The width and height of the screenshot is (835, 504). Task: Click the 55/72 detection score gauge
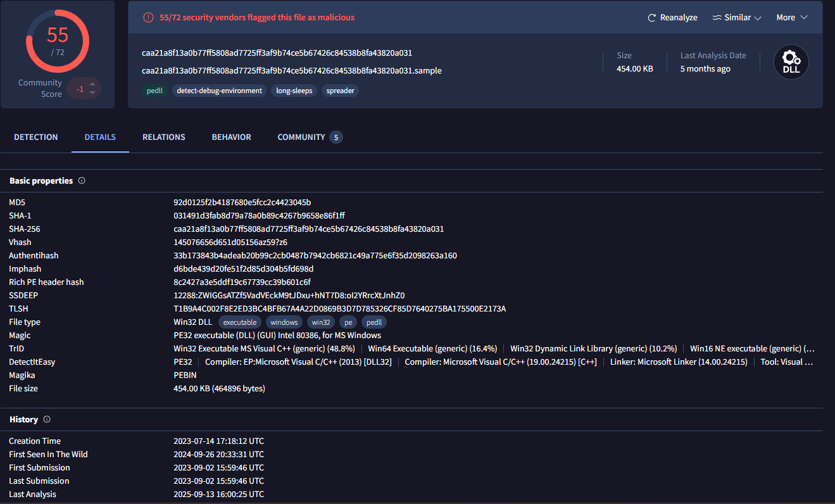coord(58,41)
